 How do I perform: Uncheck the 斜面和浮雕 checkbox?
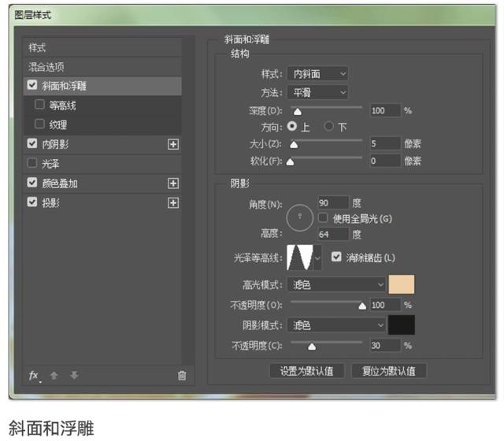(32, 85)
